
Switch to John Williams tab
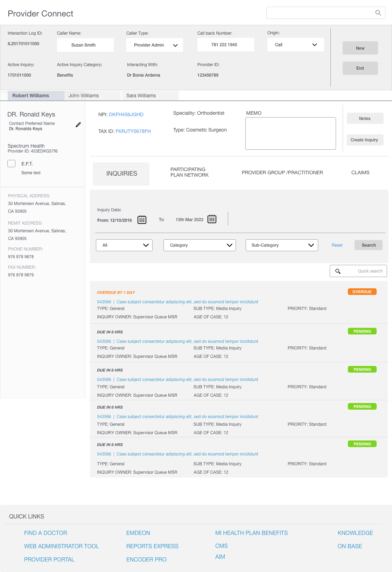[x=84, y=96]
